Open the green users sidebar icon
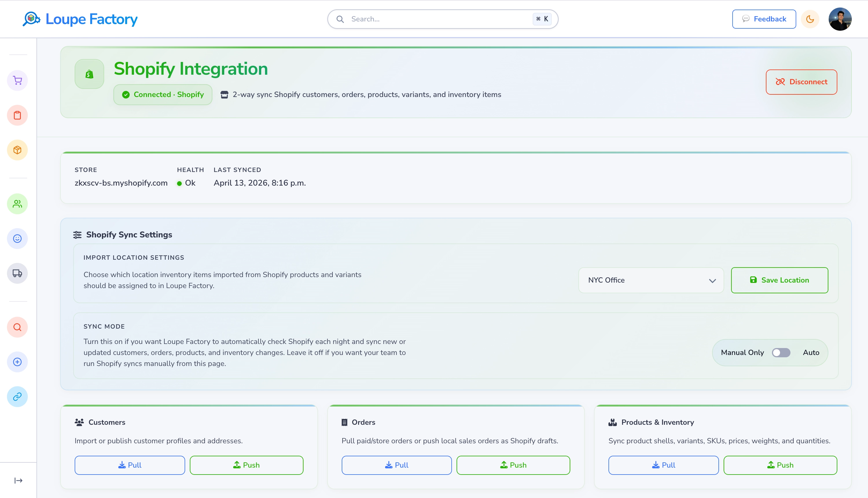This screenshot has height=498, width=868. tap(17, 204)
